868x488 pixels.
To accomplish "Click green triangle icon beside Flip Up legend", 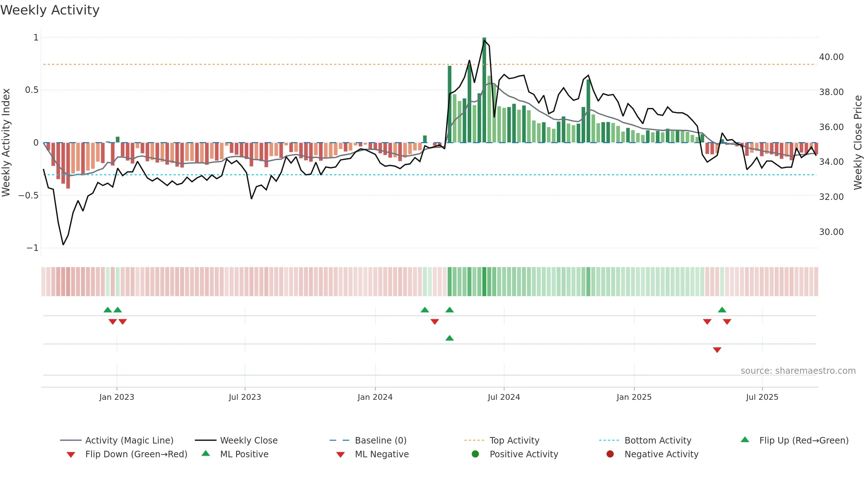I will pos(745,440).
